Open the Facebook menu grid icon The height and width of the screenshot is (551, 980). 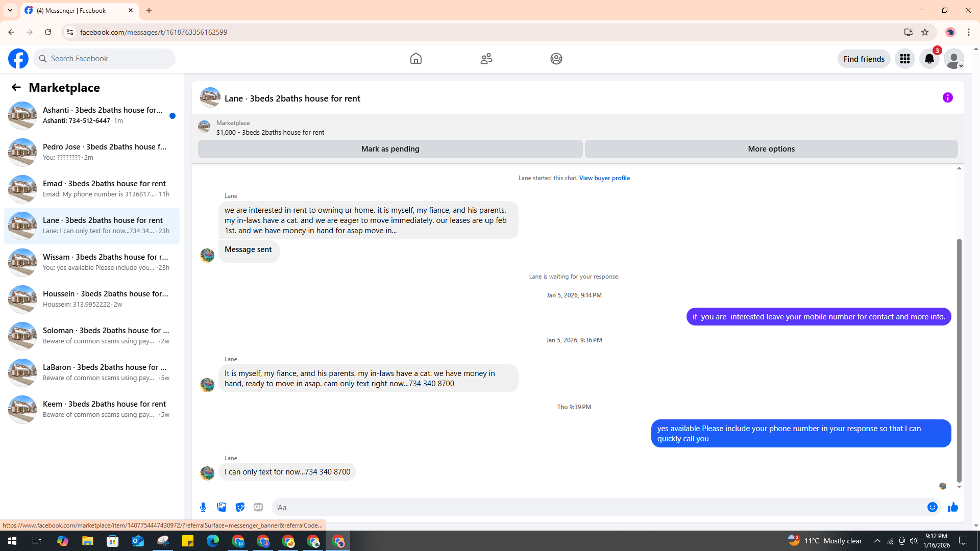coord(904,59)
